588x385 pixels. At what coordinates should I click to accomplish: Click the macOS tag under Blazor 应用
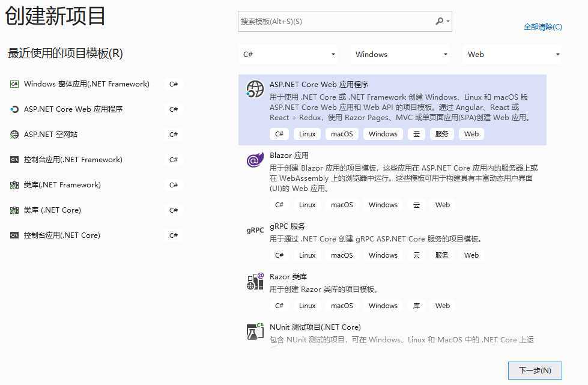342,205
